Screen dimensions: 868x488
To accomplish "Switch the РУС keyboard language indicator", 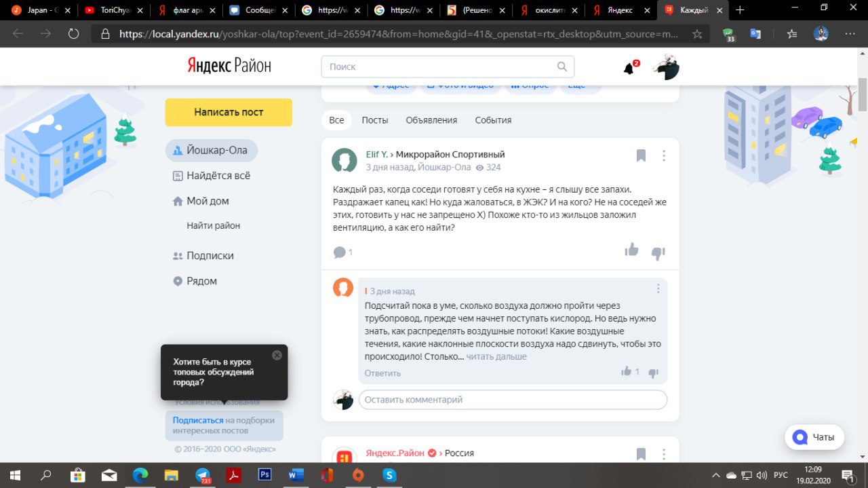I will point(781,475).
